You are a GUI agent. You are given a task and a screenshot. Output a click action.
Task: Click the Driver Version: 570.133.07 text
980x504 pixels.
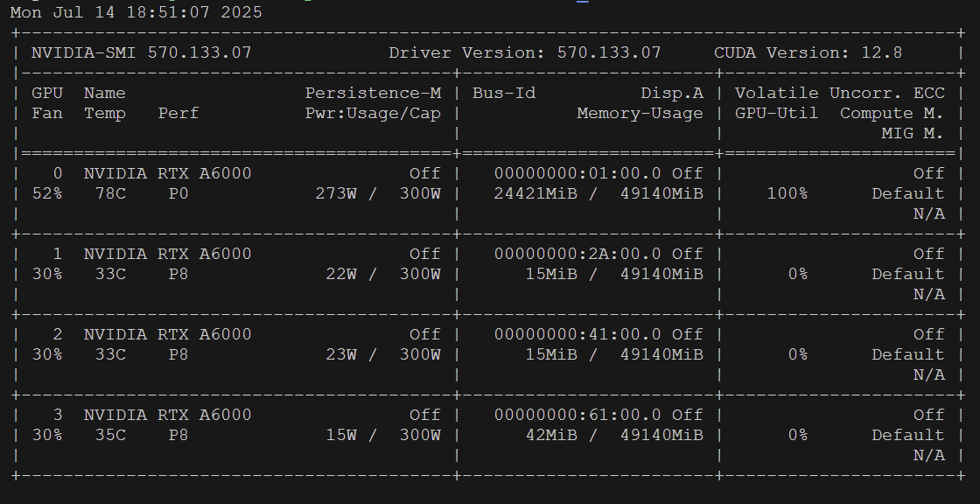pyautogui.click(x=525, y=52)
